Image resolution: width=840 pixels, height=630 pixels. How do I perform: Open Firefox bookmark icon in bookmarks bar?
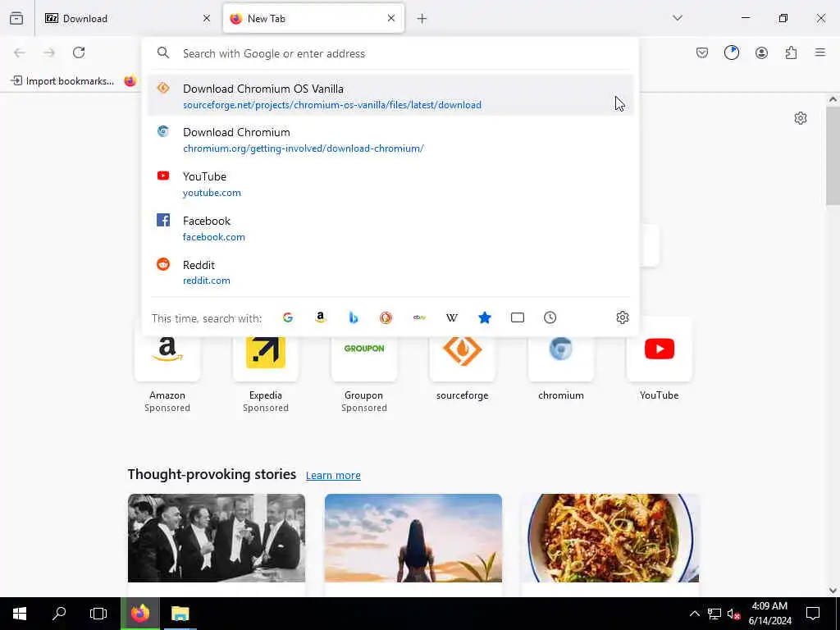[x=130, y=81]
